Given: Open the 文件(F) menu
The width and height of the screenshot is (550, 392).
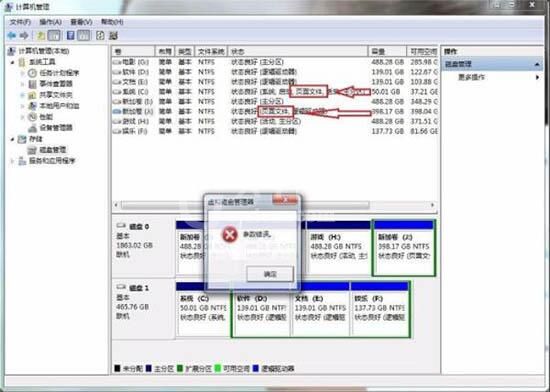Looking at the screenshot, I should point(20,22).
